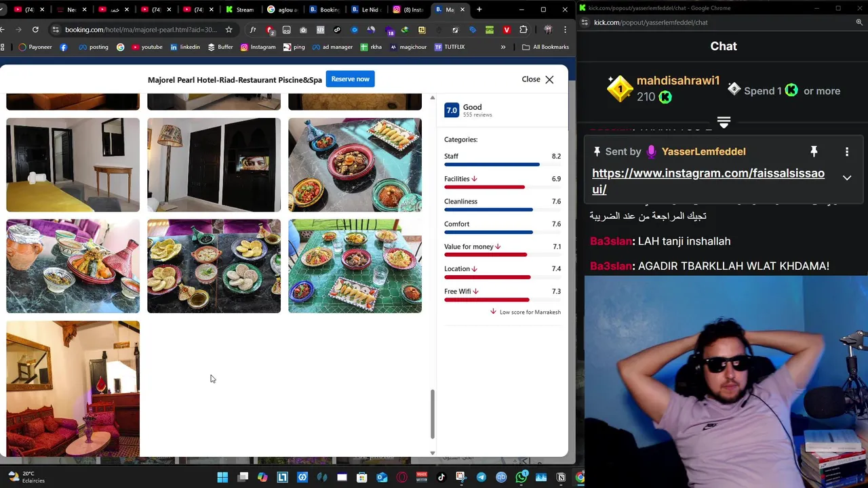Image resolution: width=868 pixels, height=488 pixels.
Task: Click mahdisahrawi1 in the gift leaderboard
Action: coord(678,81)
